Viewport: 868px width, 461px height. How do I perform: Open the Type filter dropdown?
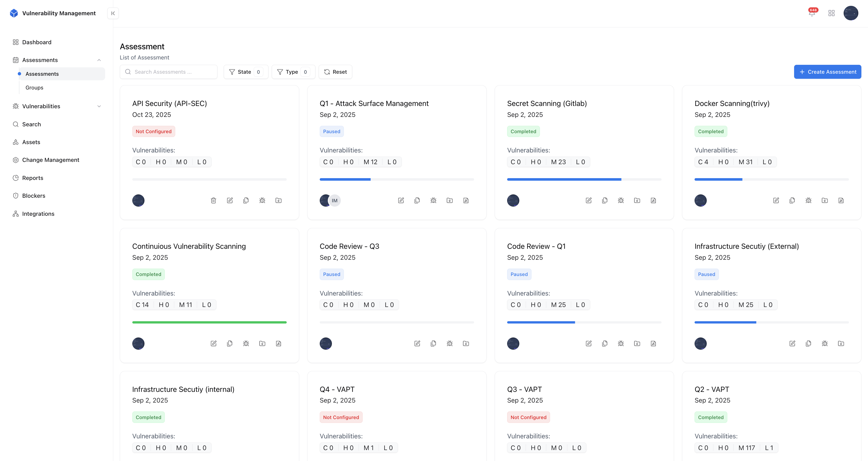(293, 72)
